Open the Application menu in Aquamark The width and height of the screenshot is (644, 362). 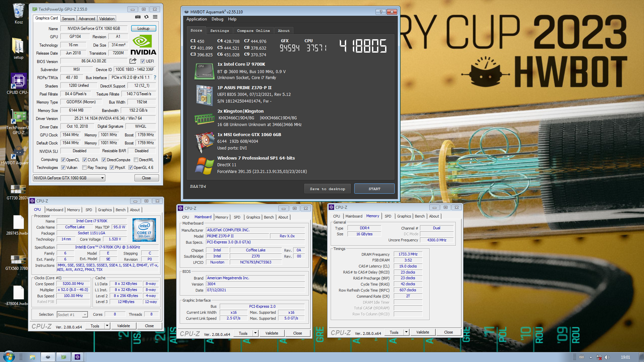pyautogui.click(x=197, y=19)
